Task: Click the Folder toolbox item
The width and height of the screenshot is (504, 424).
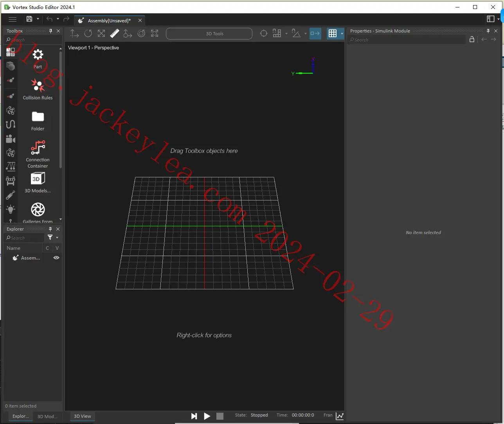Action: point(38,121)
